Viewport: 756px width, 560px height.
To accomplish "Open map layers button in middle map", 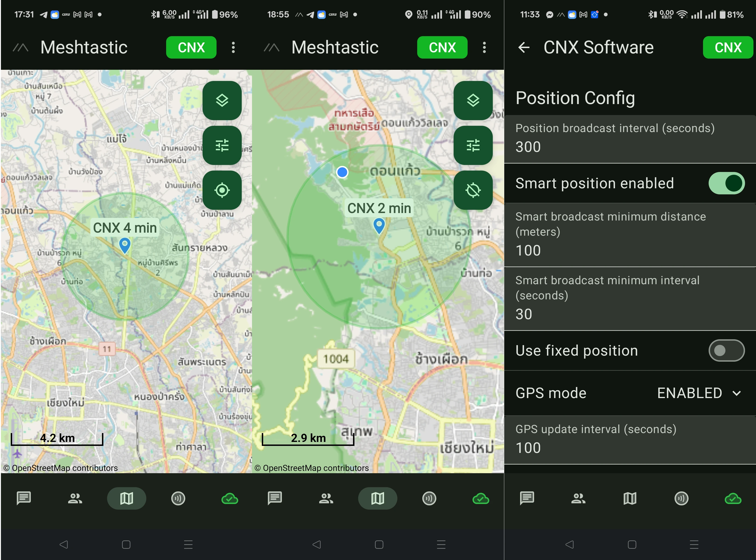I will (473, 100).
